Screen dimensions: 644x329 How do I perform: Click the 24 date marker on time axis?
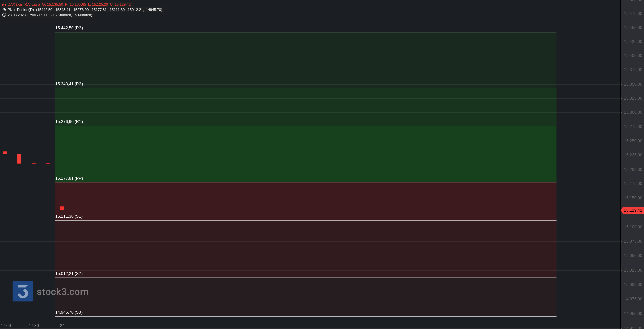tap(62, 326)
